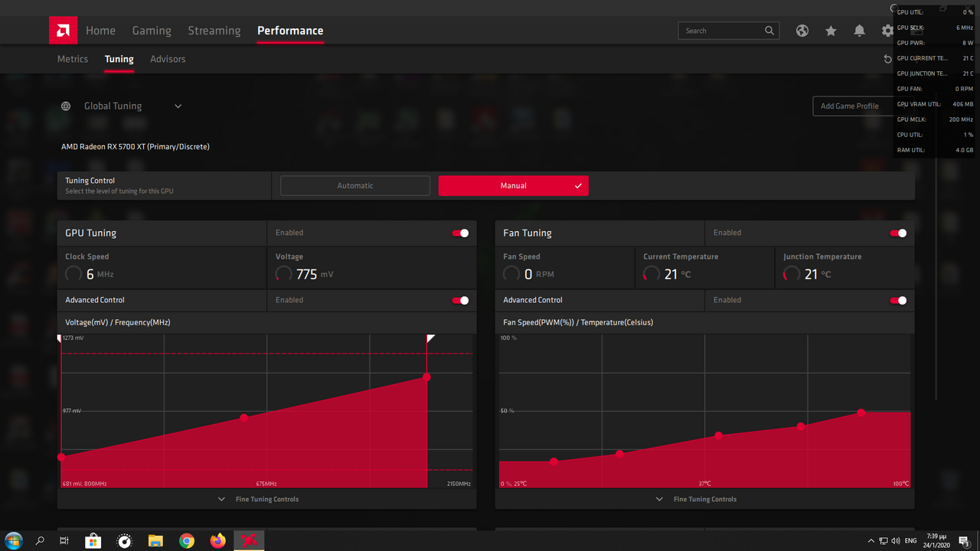The height and width of the screenshot is (551, 980).
Task: Switch to the Advisors subtab
Action: (x=168, y=59)
